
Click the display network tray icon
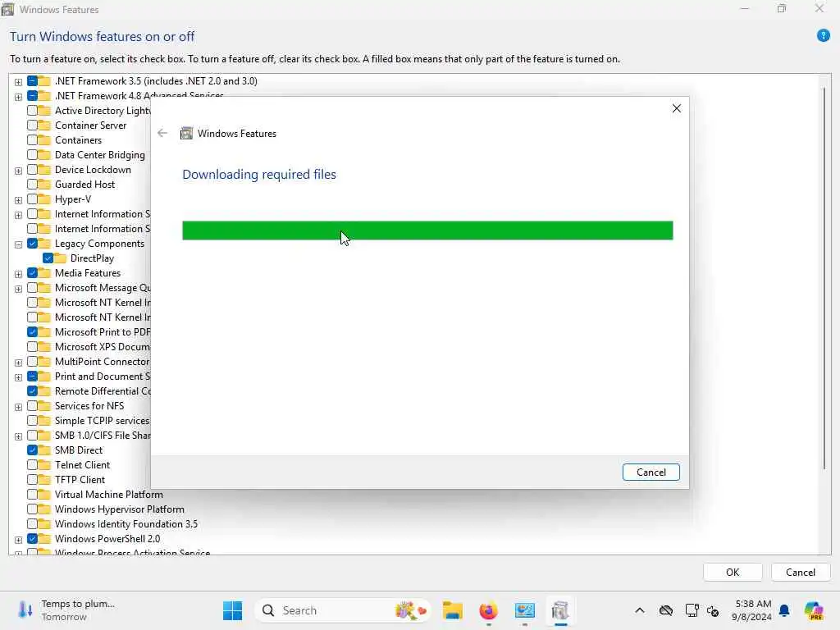pos(692,610)
